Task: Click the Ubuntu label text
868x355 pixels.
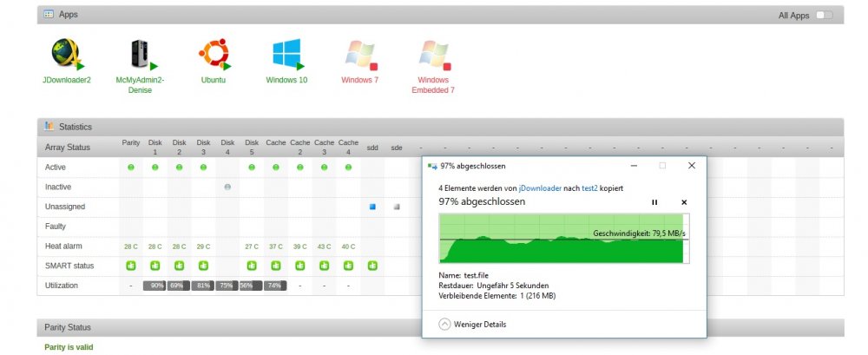Action: coord(214,80)
